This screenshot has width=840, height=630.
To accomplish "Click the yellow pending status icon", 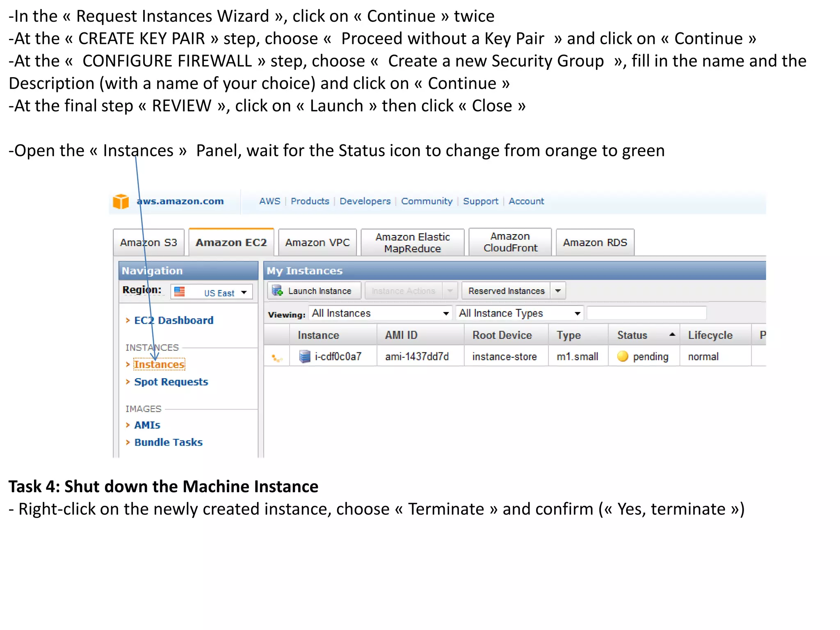I will tap(623, 356).
